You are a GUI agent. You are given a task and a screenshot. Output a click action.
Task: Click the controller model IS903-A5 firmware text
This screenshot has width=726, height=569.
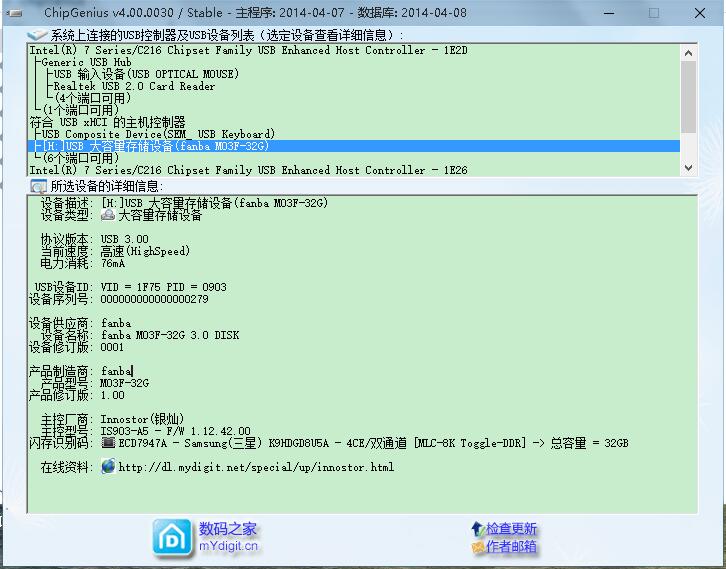(175, 431)
